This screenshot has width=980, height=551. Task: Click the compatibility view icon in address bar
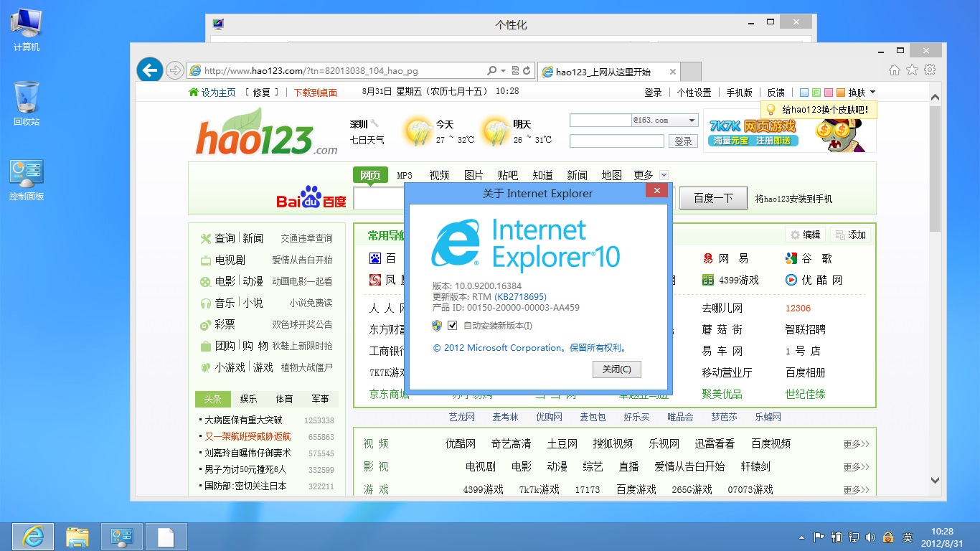point(515,71)
